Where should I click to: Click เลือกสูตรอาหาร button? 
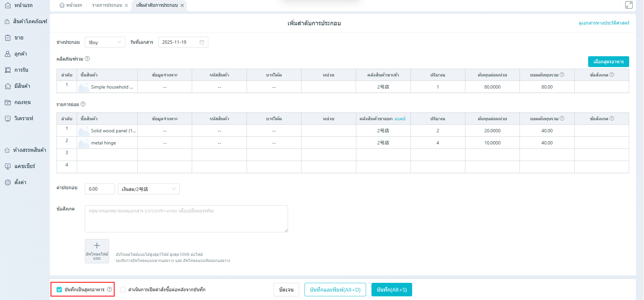[608, 62]
